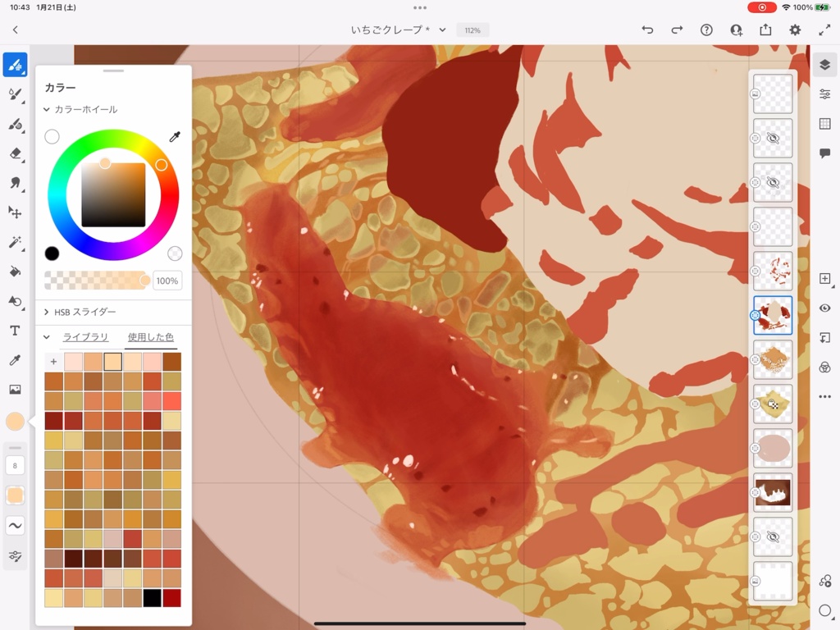The width and height of the screenshot is (840, 630).
Task: Switch to 使用した色 tab
Action: pyautogui.click(x=151, y=337)
